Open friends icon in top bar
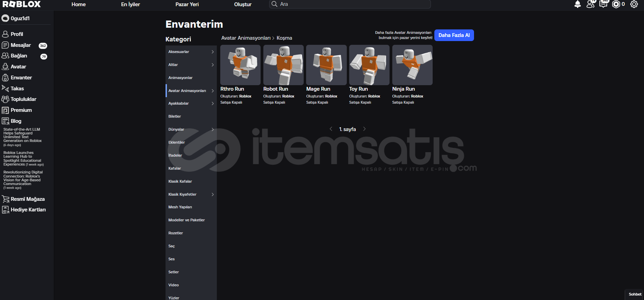This screenshot has width=644, height=300. tap(591, 4)
